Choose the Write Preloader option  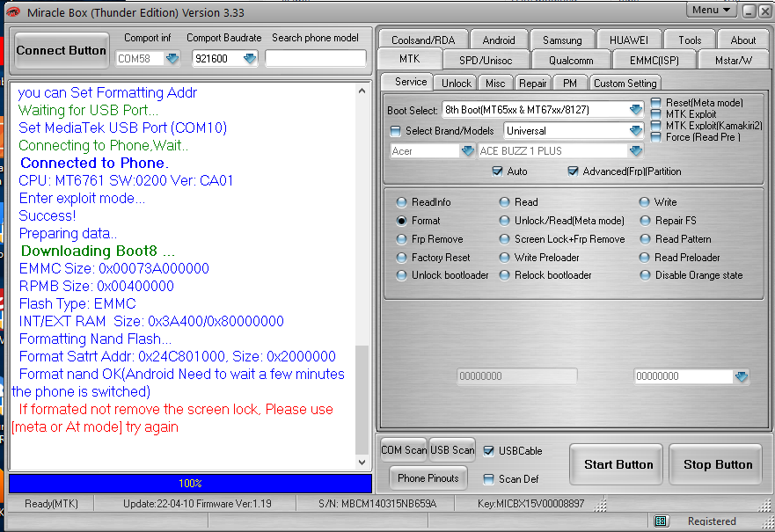[504, 258]
